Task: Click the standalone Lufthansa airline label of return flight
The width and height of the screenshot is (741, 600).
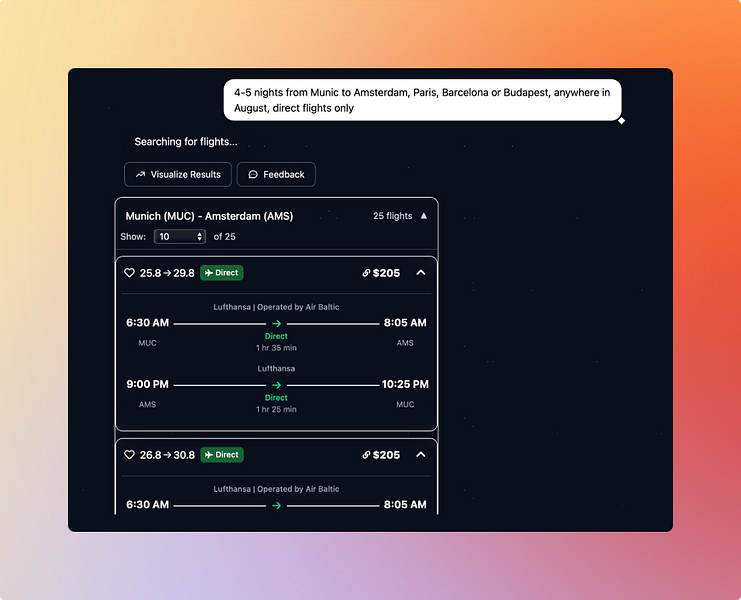Action: click(x=276, y=368)
